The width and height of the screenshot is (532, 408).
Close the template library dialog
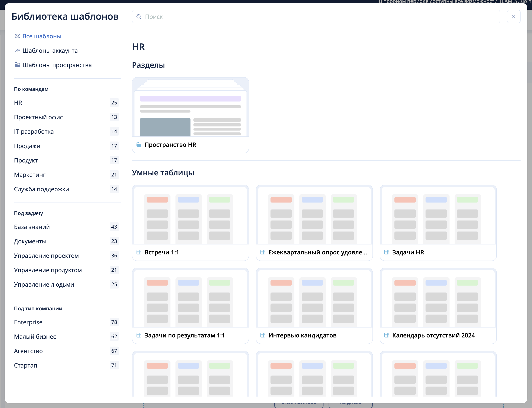(514, 17)
